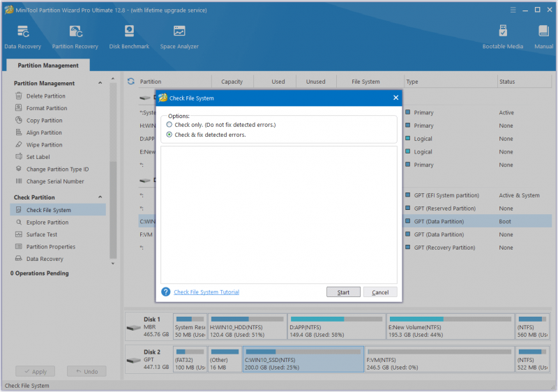This screenshot has height=392, width=558.
Task: Select F:VM partition block in Disk 2
Action: pyautogui.click(x=439, y=360)
